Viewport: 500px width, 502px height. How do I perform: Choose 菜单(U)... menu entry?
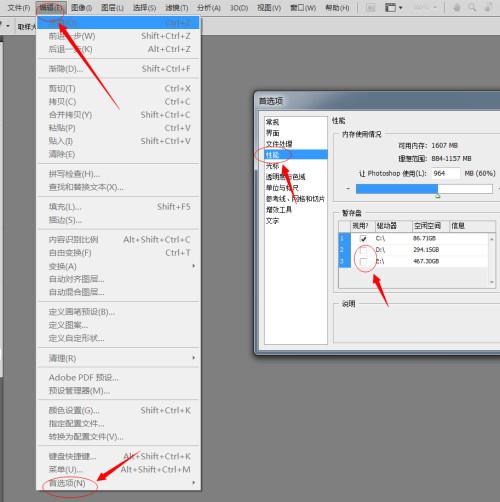click(x=119, y=469)
